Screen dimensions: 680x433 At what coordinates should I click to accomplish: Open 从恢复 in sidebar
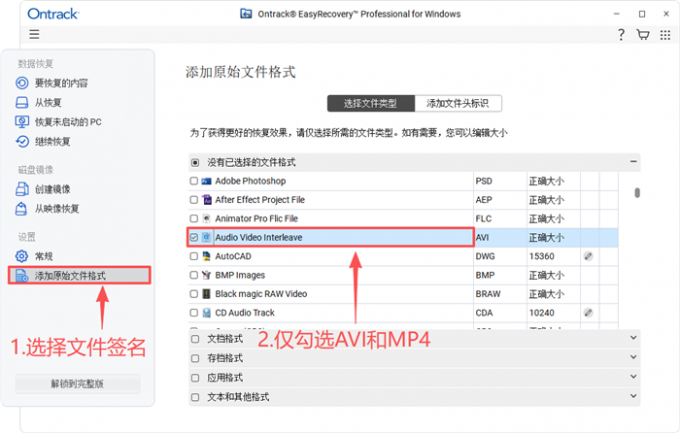click(x=48, y=102)
